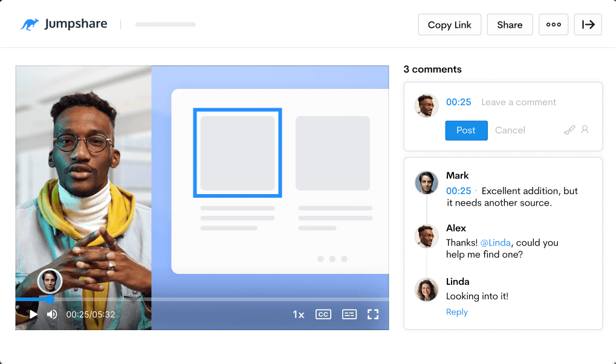Change the 1x playback speed
The width and height of the screenshot is (616, 364).
click(x=299, y=314)
